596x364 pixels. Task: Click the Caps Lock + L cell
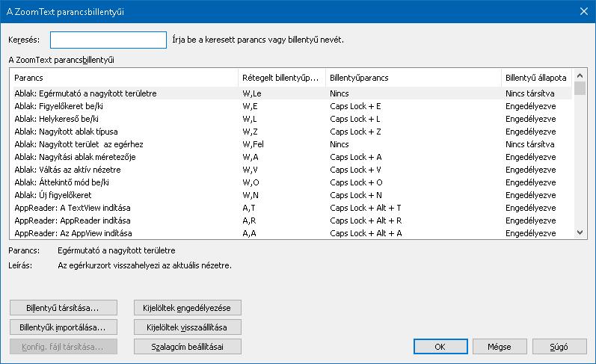coord(355,119)
